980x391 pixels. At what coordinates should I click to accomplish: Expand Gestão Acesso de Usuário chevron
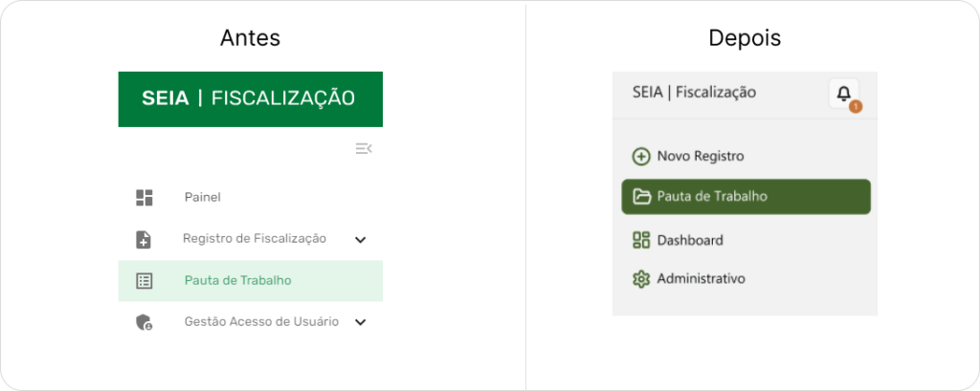click(361, 322)
